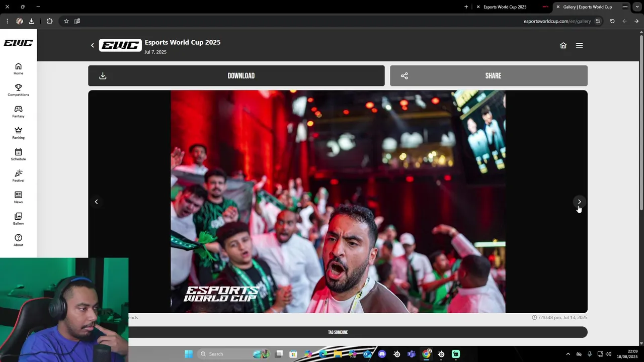This screenshot has width=644, height=362.
Task: Open the Windows Start menu
Action: coord(189,354)
